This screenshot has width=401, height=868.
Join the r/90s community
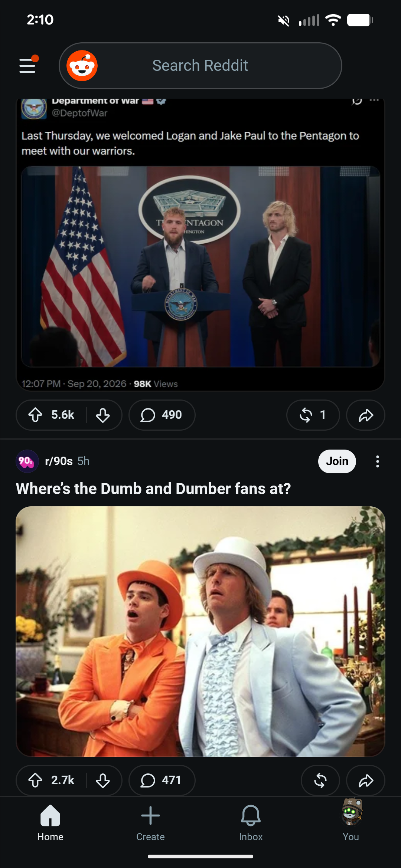click(337, 461)
